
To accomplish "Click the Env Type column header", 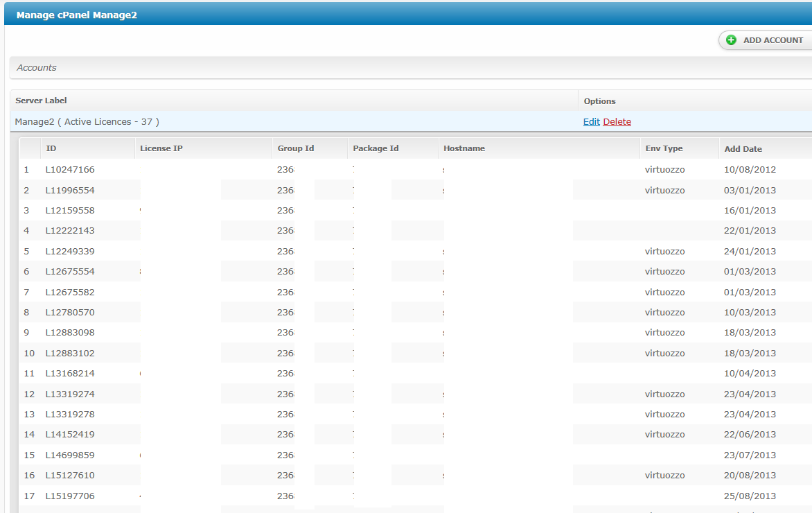I will (x=664, y=148).
